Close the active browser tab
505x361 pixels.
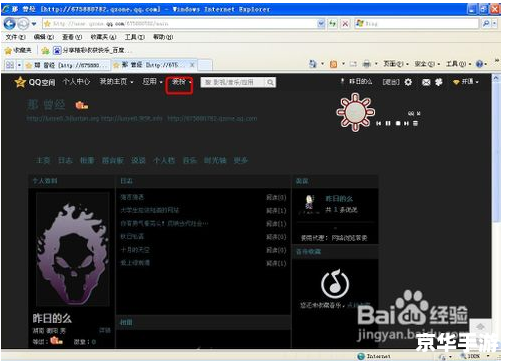192,65
